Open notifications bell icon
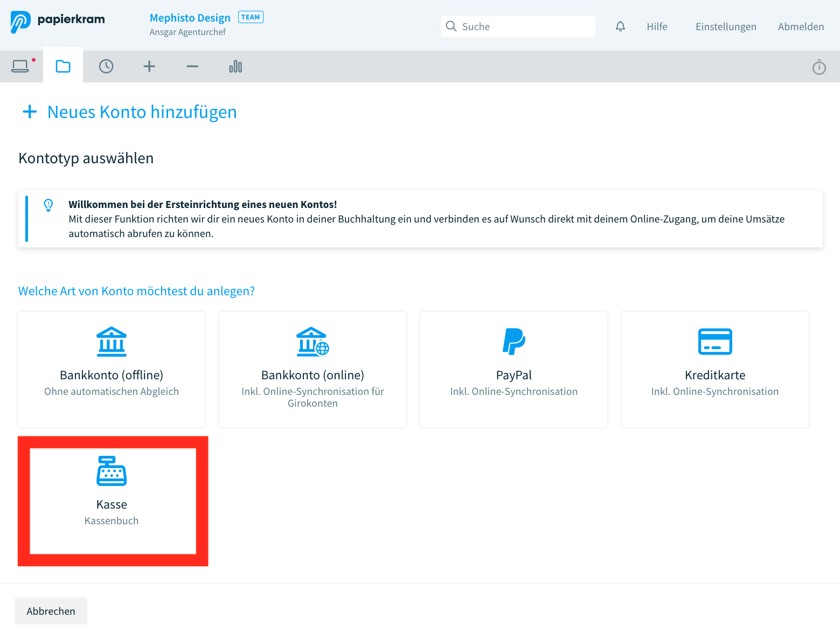840x639 pixels. click(x=620, y=26)
